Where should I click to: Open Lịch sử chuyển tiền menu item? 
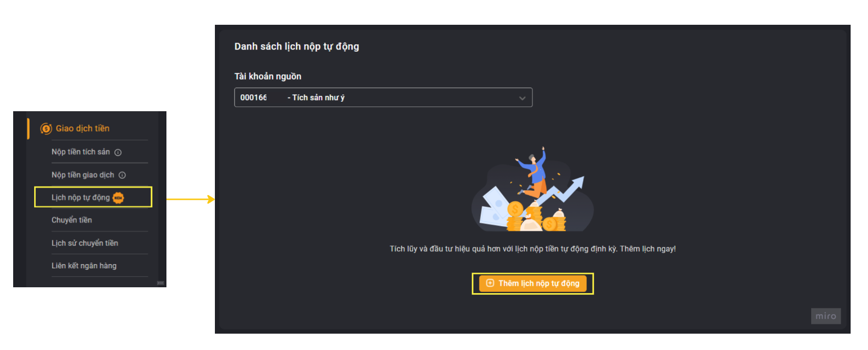pyautogui.click(x=85, y=243)
